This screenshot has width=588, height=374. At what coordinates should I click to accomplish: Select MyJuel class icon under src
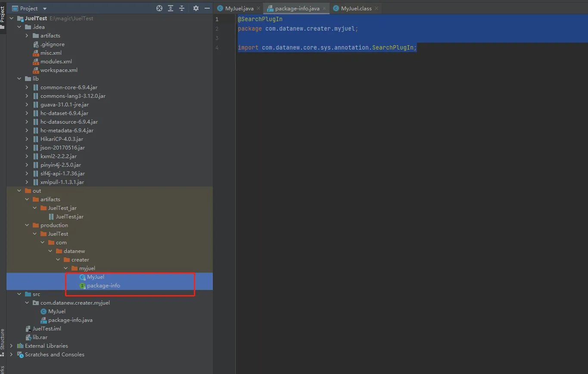click(44, 312)
